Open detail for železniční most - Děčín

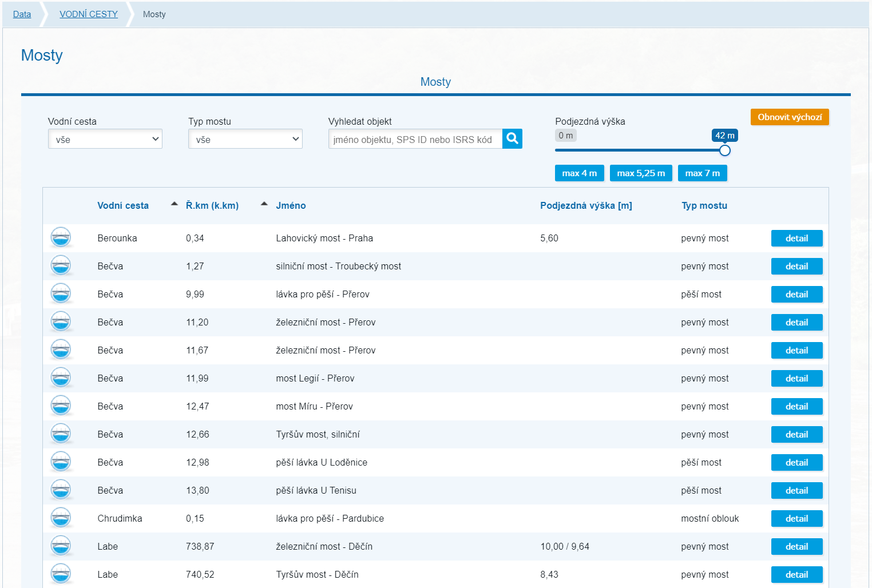tap(796, 546)
